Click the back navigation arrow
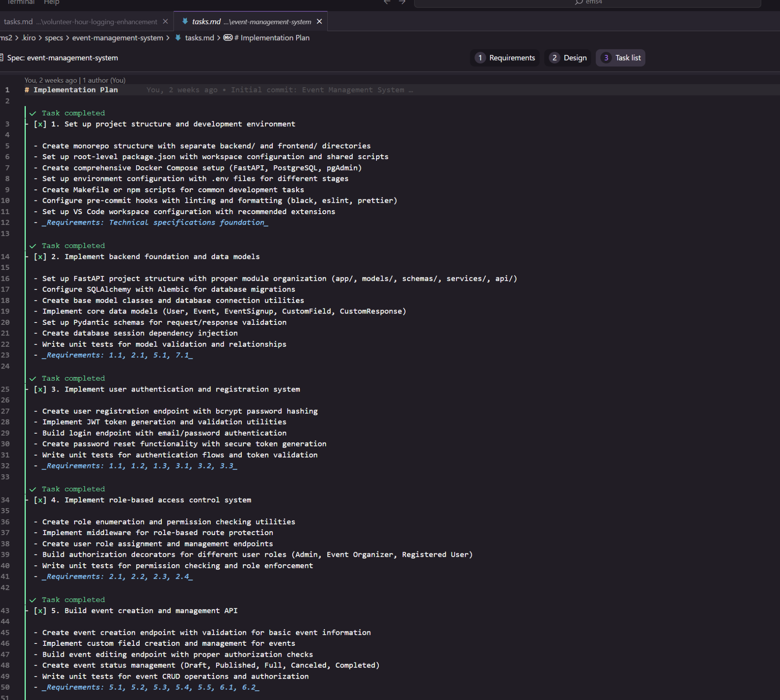The height and width of the screenshot is (700, 780). (x=387, y=2)
